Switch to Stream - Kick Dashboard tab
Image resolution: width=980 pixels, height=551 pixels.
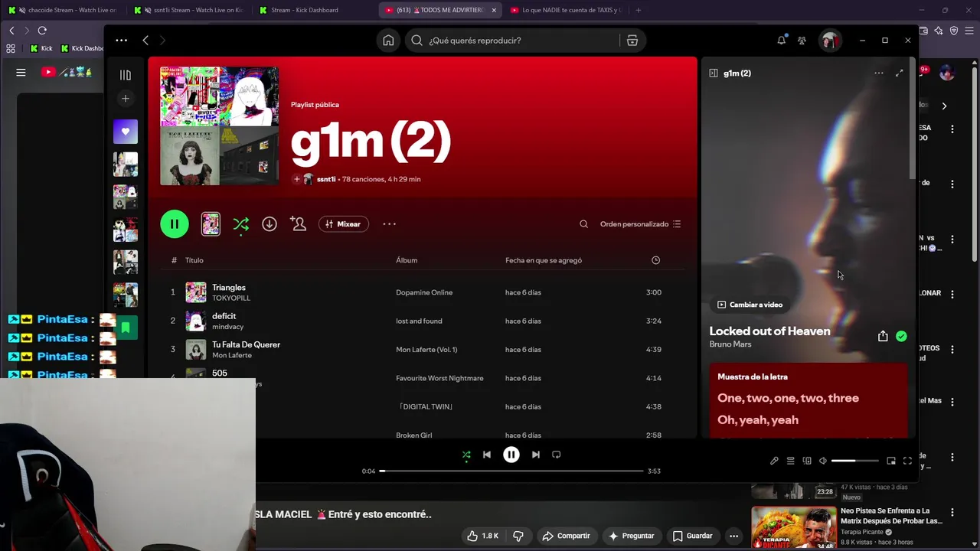(303, 10)
